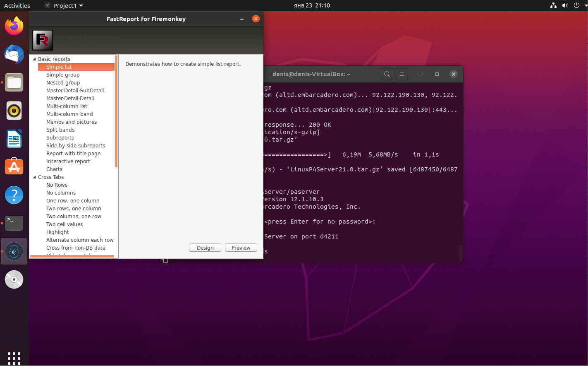Select the Nested group report

tap(63, 83)
